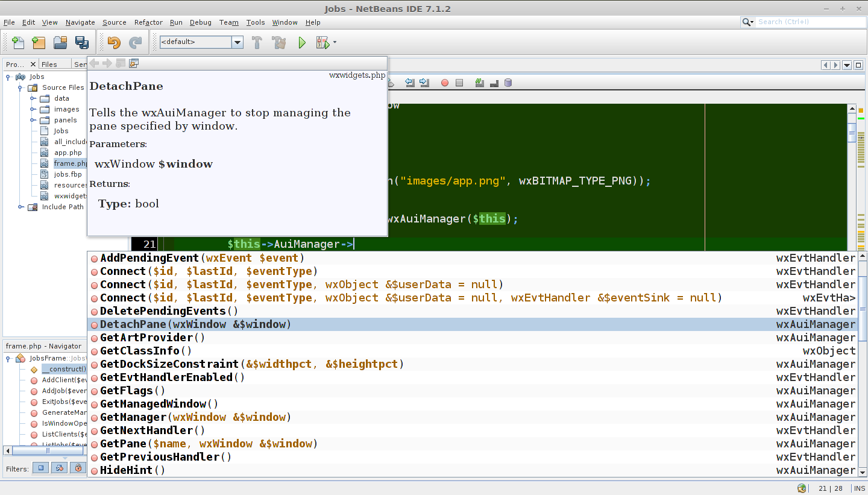
Task: Start macro recording red circle icon
Action: (445, 83)
